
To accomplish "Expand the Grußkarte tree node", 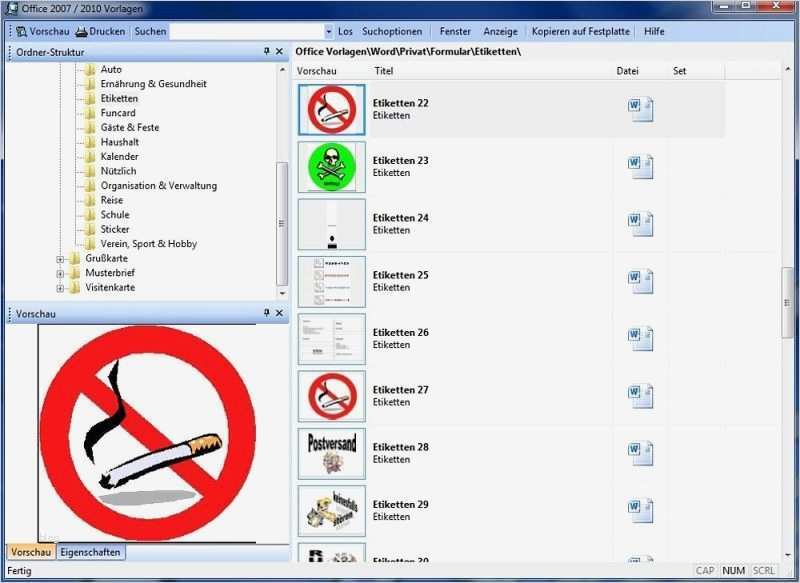I will coord(61,258).
